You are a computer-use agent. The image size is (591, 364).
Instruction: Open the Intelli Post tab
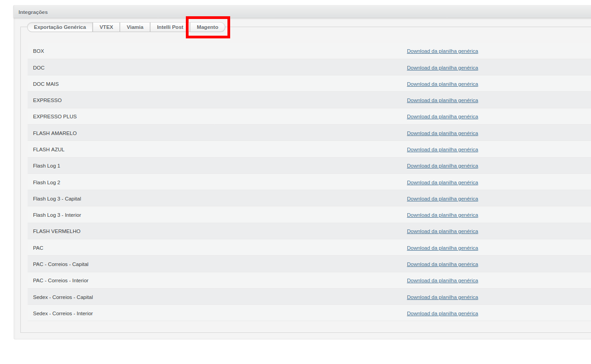coord(170,27)
